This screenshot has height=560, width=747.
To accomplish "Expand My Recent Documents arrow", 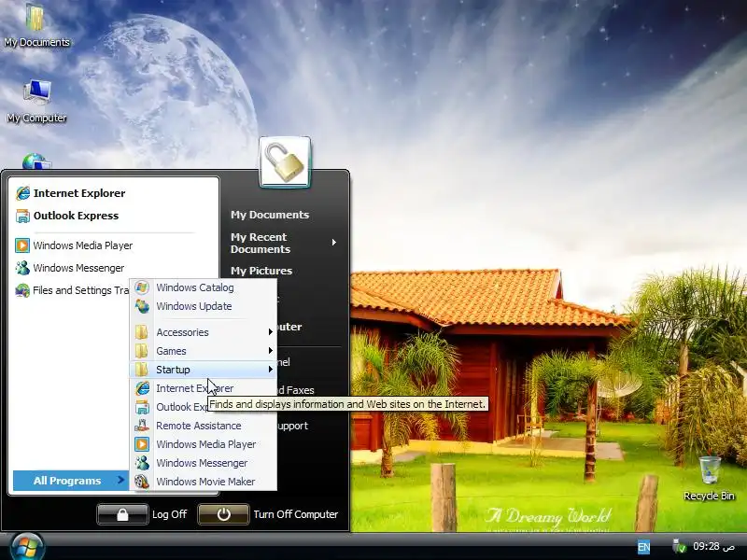I will pos(334,243).
